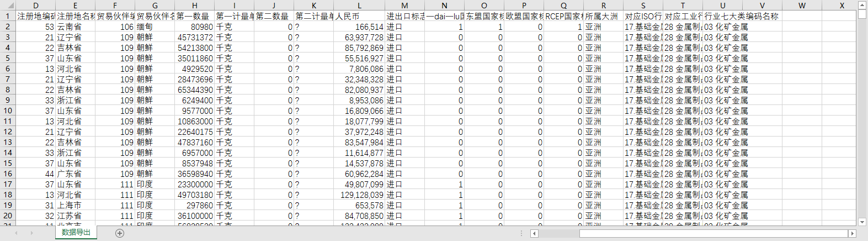The image size is (868, 241).
Task: Select column T header
Action: click(683, 6)
